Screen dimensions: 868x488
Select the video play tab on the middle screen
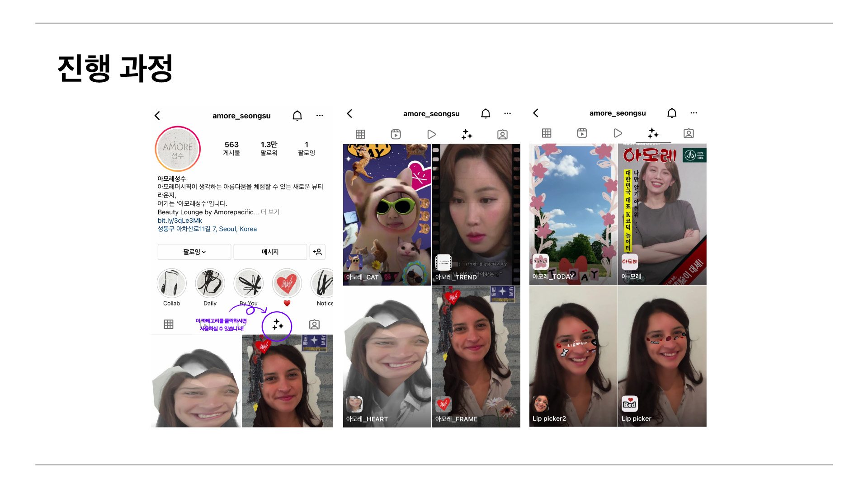pos(431,134)
